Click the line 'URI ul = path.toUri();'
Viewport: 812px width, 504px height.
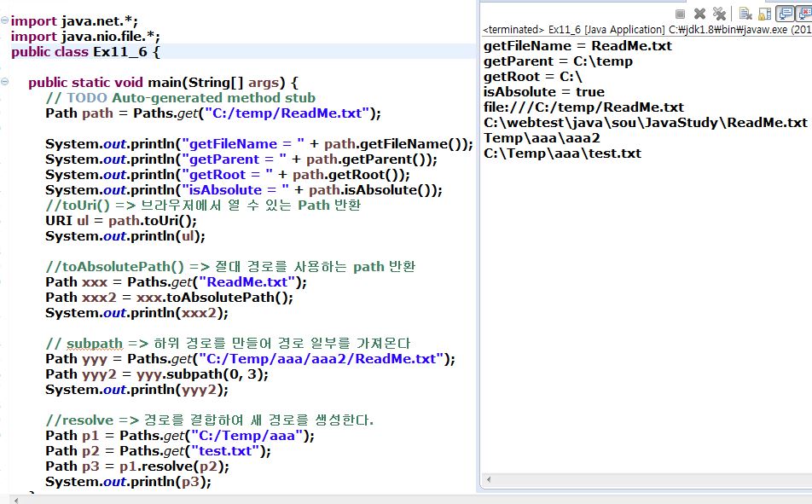pyautogui.click(x=121, y=221)
